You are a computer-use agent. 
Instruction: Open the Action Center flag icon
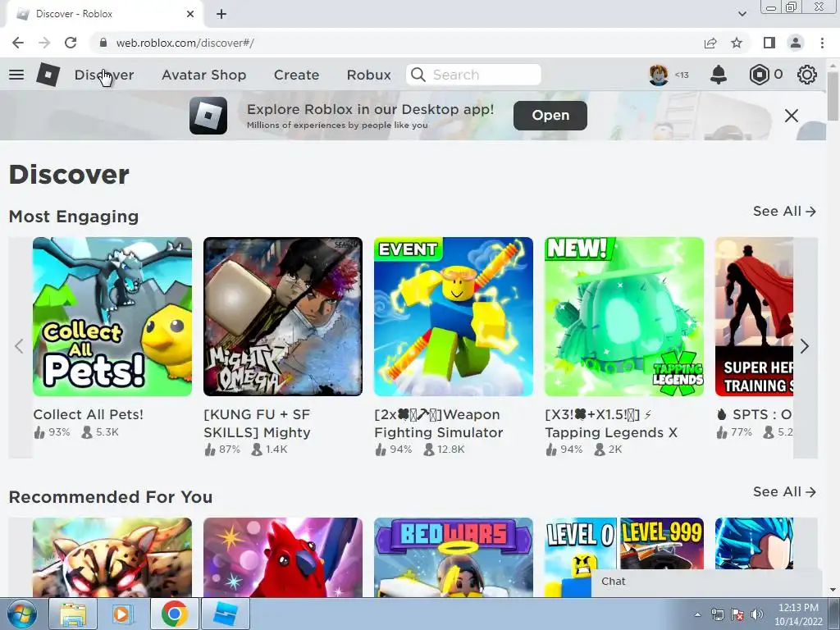(x=737, y=614)
